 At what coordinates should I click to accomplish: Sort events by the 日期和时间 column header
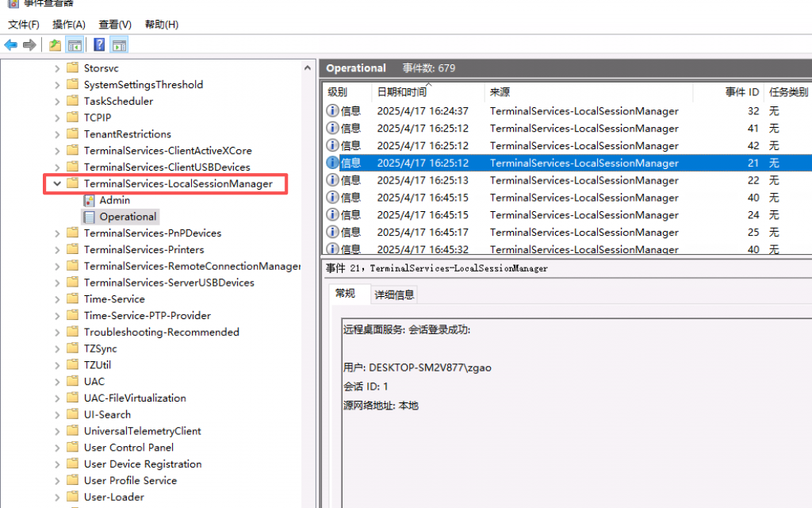401,92
